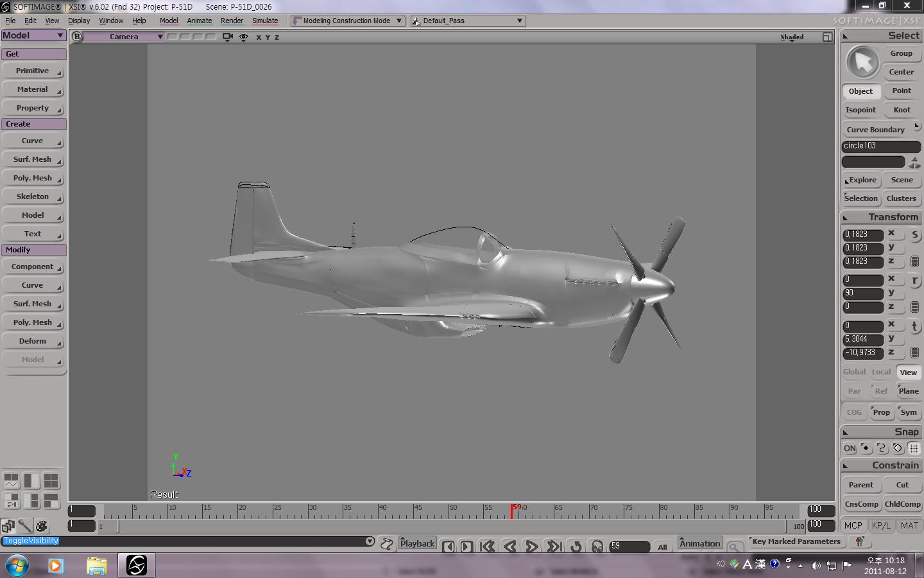Screen dimensions: 924x578
Task: Switch transform mode to Local
Action: [881, 372]
